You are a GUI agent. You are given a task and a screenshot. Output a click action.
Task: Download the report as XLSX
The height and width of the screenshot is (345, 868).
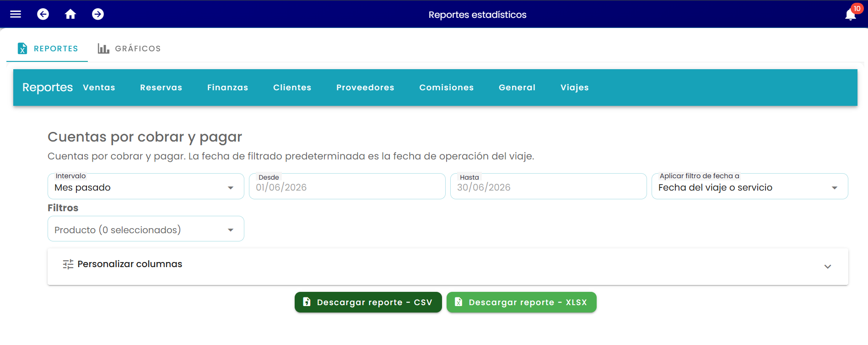tap(522, 302)
